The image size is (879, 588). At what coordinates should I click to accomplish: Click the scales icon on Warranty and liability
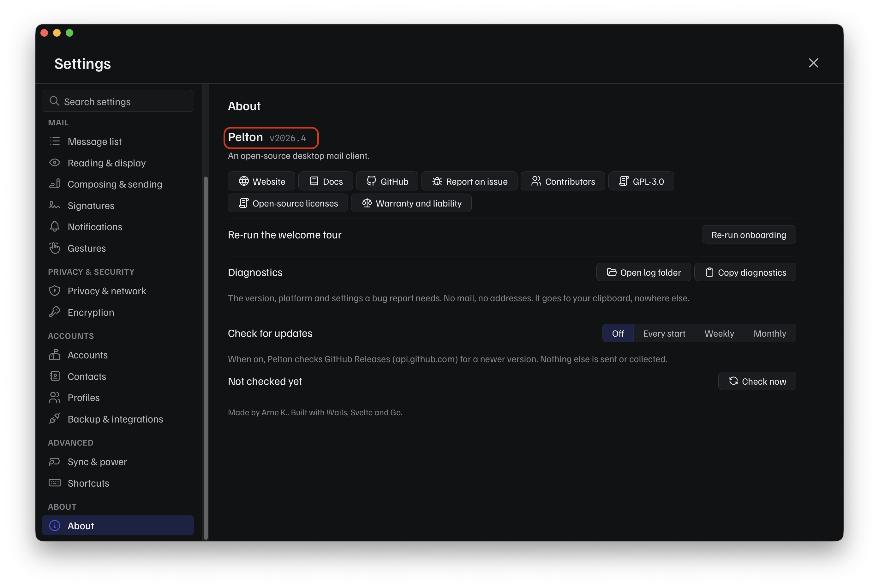(367, 203)
